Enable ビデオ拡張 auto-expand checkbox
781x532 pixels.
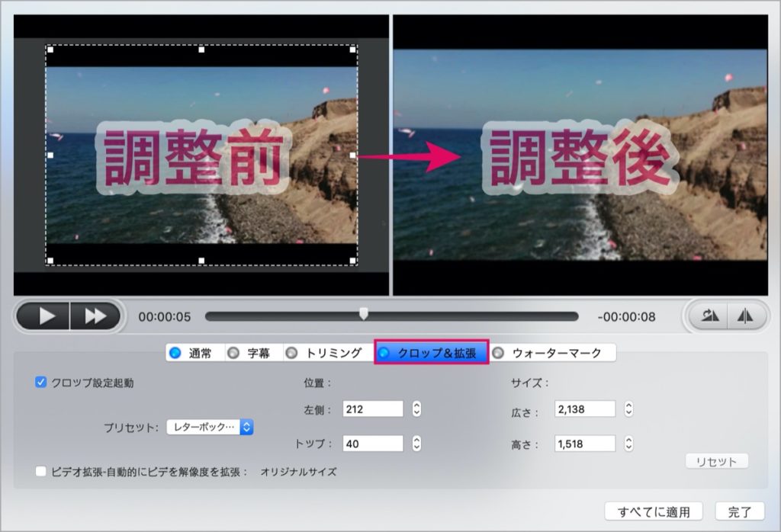point(41,471)
